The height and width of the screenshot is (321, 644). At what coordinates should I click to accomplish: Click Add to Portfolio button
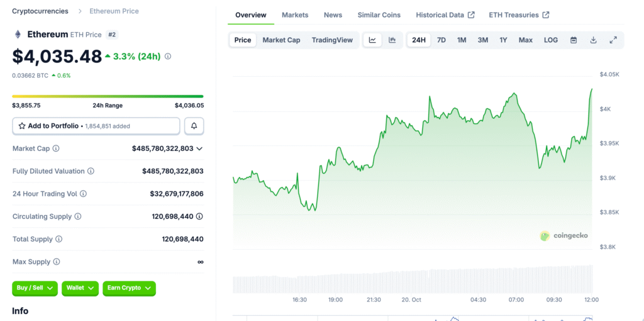(x=96, y=126)
